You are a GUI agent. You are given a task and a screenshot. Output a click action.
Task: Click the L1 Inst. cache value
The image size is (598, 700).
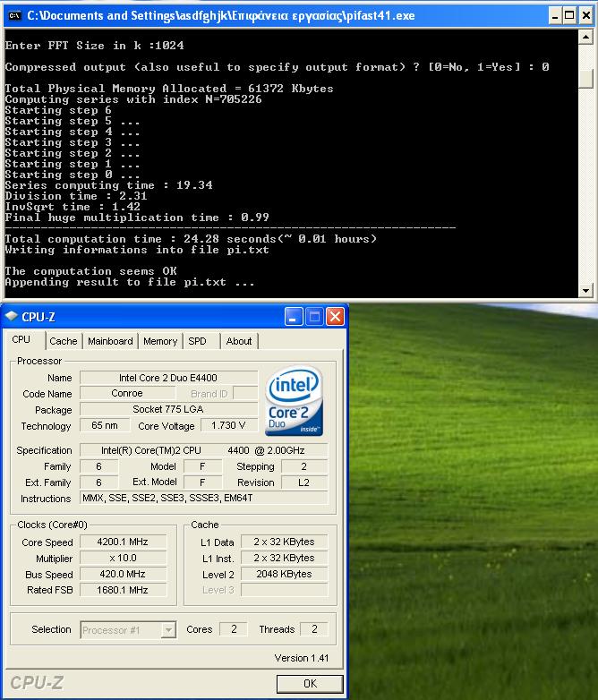284,558
